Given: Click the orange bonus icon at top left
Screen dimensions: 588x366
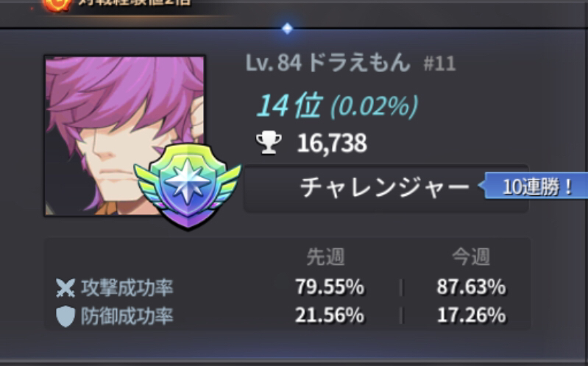Looking at the screenshot, I should (x=57, y=4).
